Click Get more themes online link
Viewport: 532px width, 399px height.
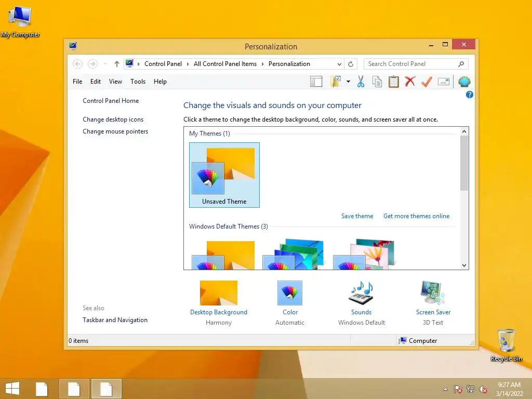tap(416, 216)
